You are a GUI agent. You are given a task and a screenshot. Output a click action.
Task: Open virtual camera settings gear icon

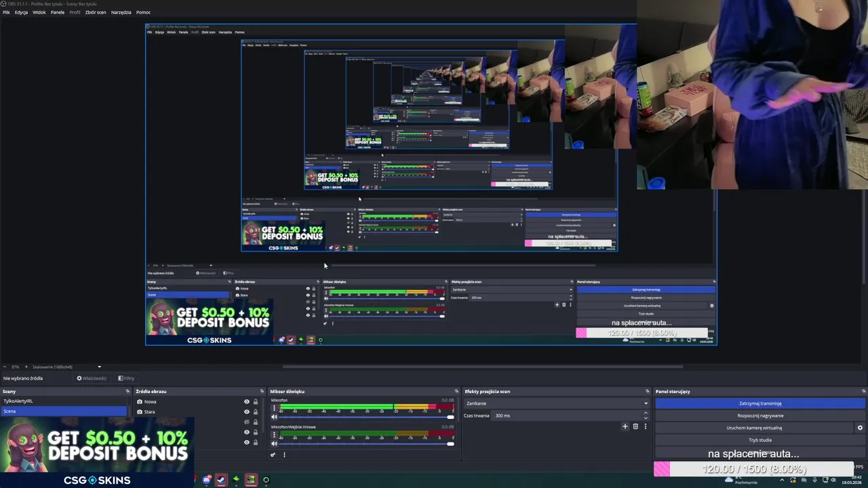coord(860,428)
